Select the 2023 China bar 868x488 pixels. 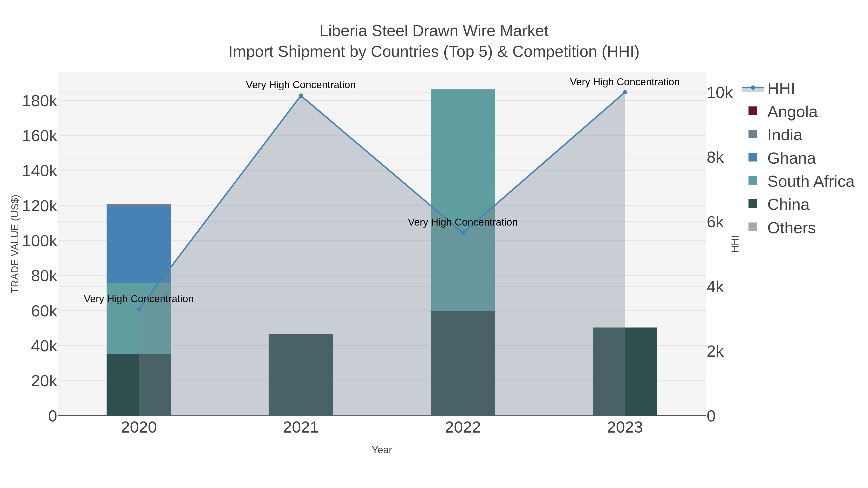[625, 371]
